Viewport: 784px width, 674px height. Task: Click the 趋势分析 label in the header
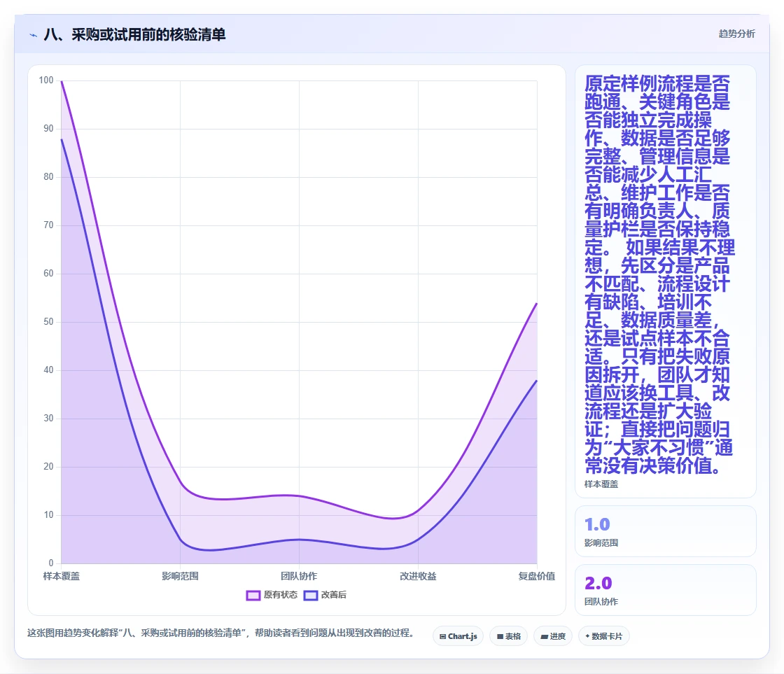(736, 34)
